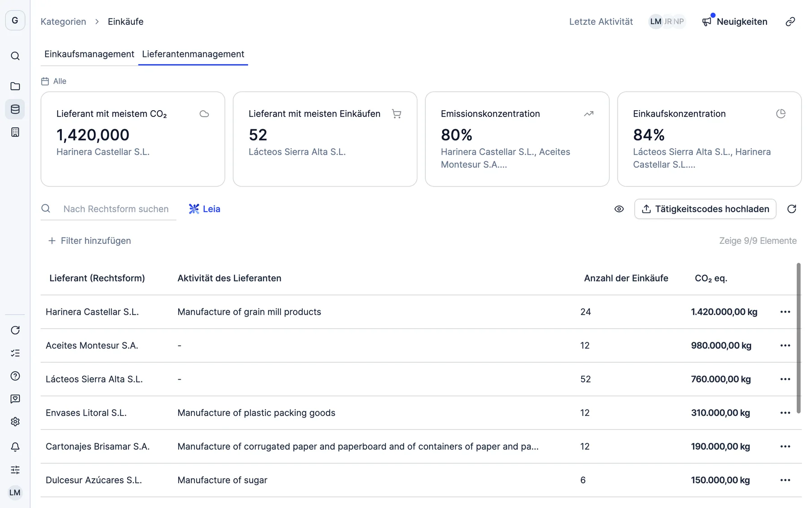
Task: Click Tätigkeitscodes hochladen button
Action: coord(705,209)
